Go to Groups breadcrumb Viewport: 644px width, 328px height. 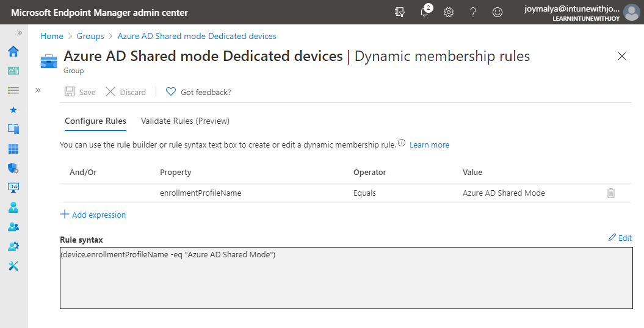tap(90, 36)
